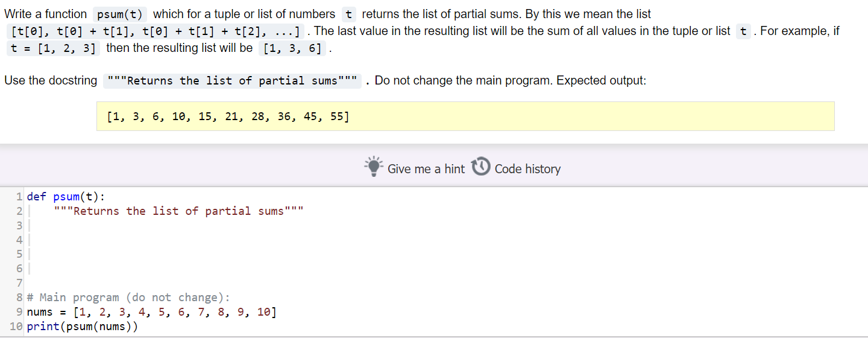The width and height of the screenshot is (868, 338).
Task: Click the clock Code history icon
Action: 480,167
